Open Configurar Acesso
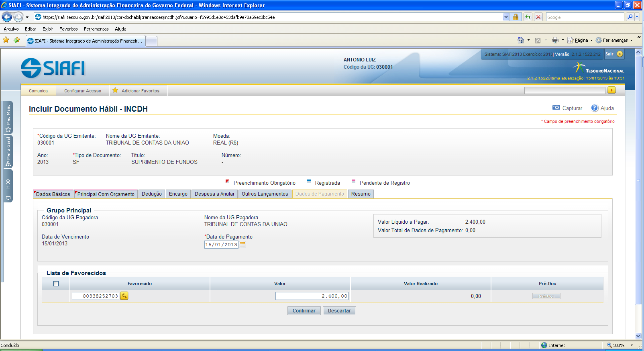Viewport: 644px width, 351px height. click(x=83, y=91)
